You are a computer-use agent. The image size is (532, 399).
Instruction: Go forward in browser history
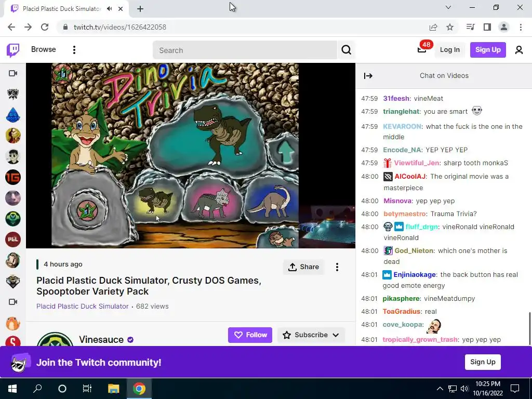click(x=28, y=27)
